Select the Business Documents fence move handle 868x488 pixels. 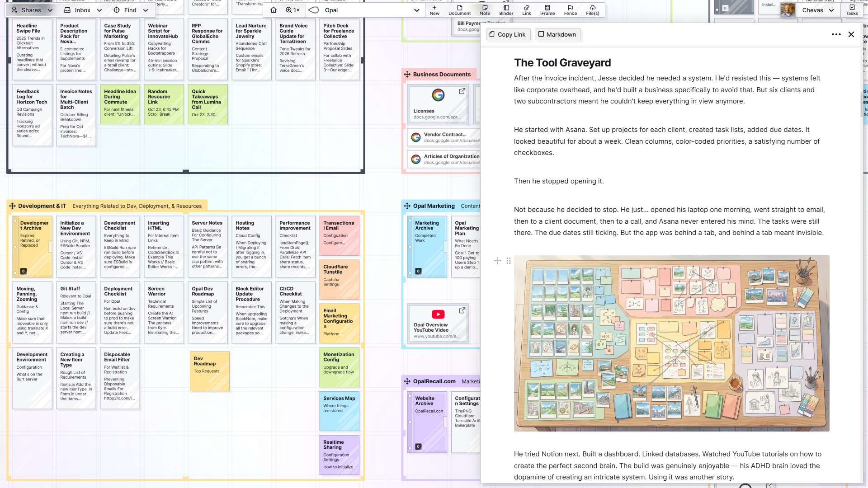coord(407,75)
